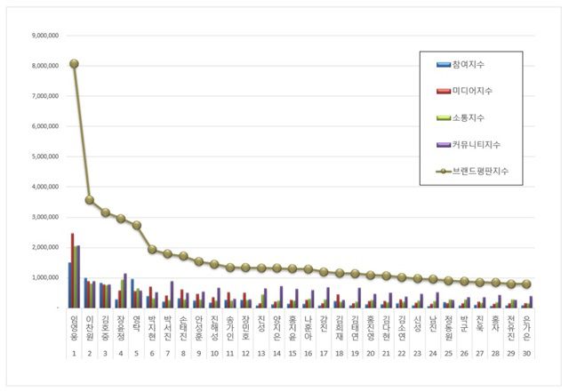569x392 pixels.
Task: Select the green 소통지수 legend marker
Action: click(439, 116)
